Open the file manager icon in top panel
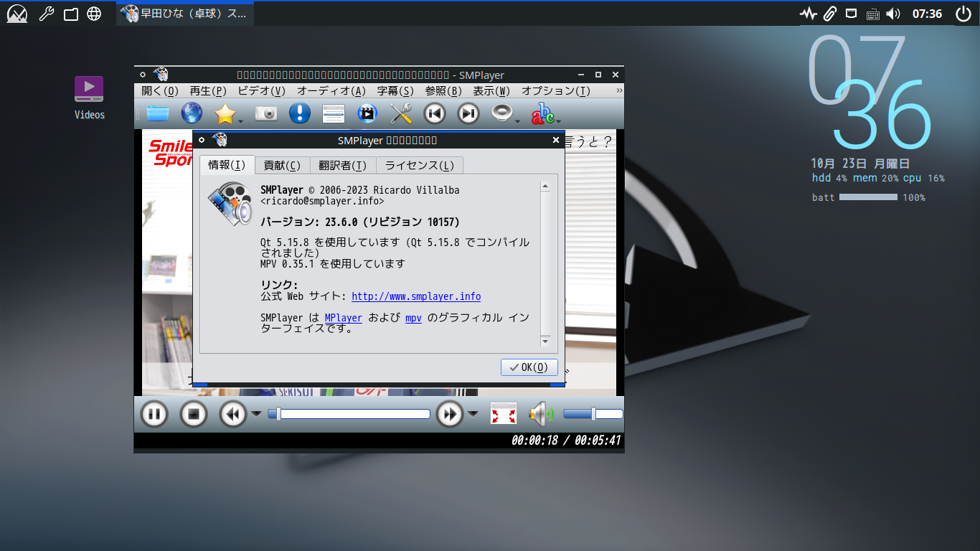 (x=70, y=14)
